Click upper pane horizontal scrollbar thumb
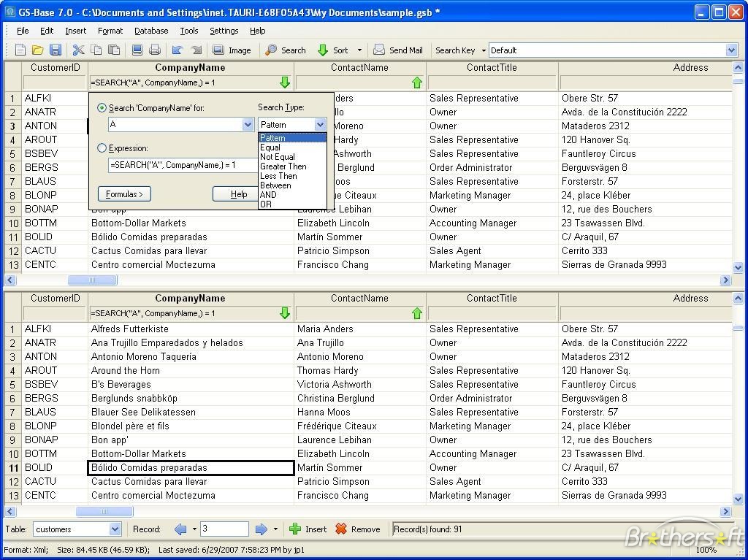This screenshot has width=748, height=560. 93,280
